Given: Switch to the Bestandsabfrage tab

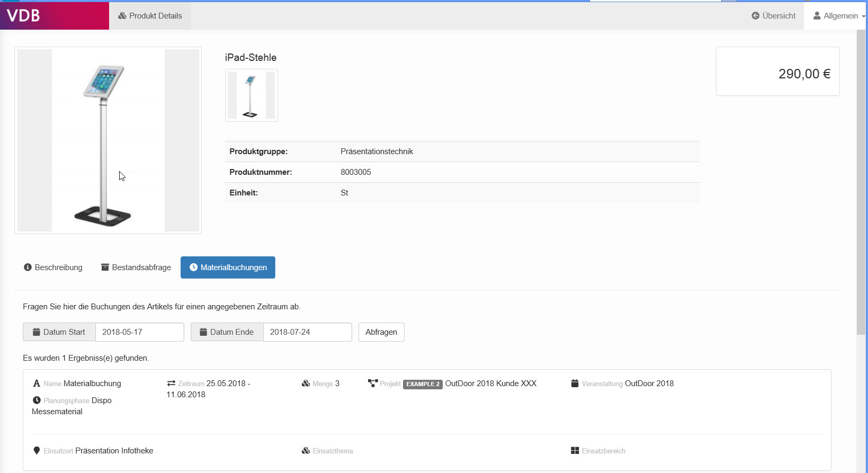Looking at the screenshot, I should pos(136,267).
